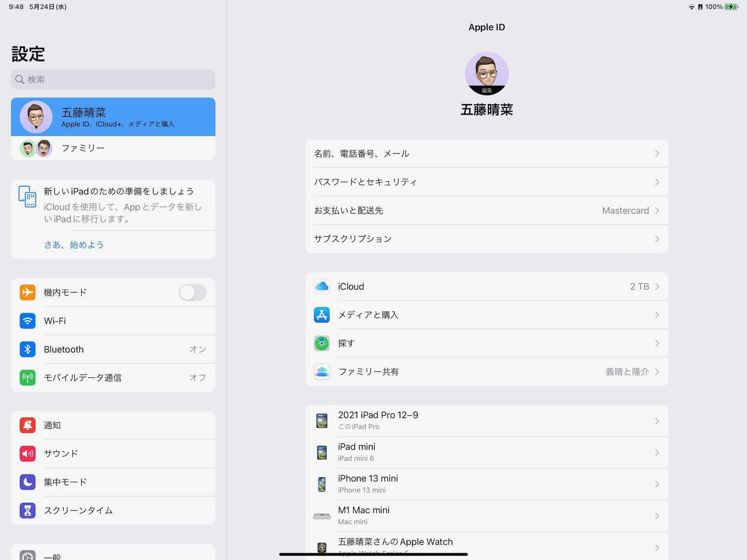Tap the Wi-Fi status bar icon

(691, 7)
